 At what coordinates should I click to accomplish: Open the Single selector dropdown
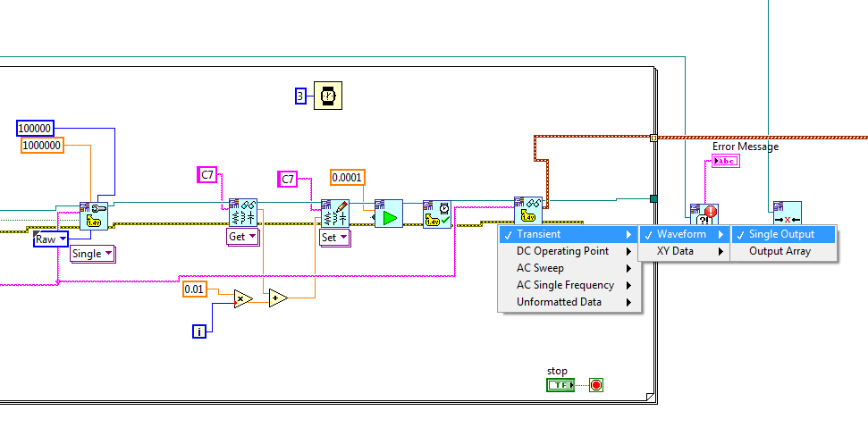(92, 254)
